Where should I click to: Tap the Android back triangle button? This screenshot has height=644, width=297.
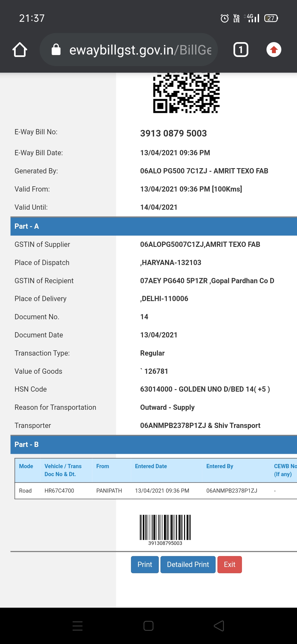click(x=219, y=626)
